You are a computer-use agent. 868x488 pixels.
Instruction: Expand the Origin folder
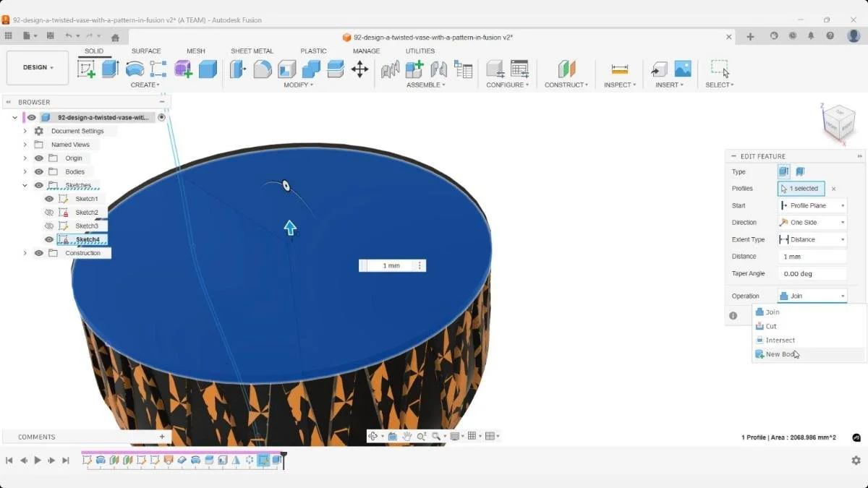click(x=25, y=158)
